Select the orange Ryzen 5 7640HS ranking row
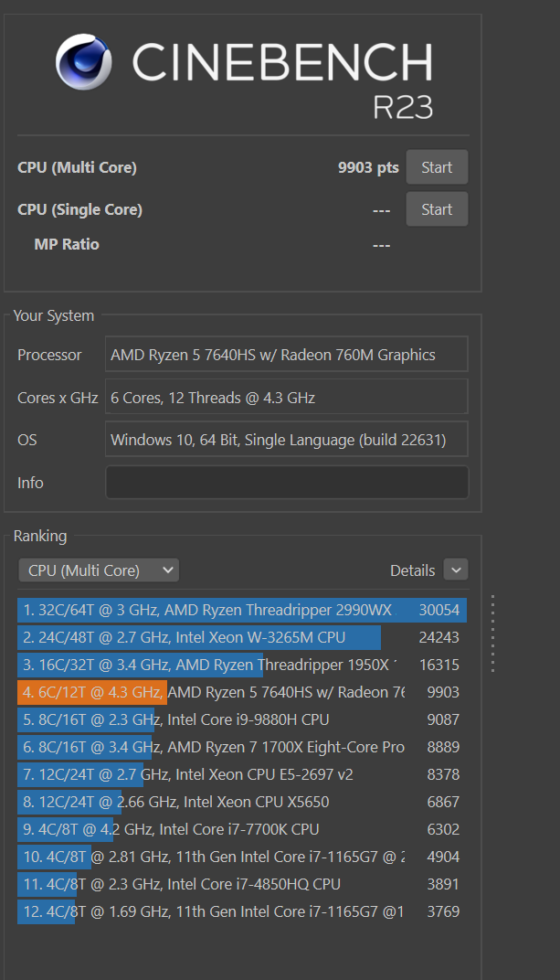The width and height of the screenshot is (560, 980). (x=242, y=693)
